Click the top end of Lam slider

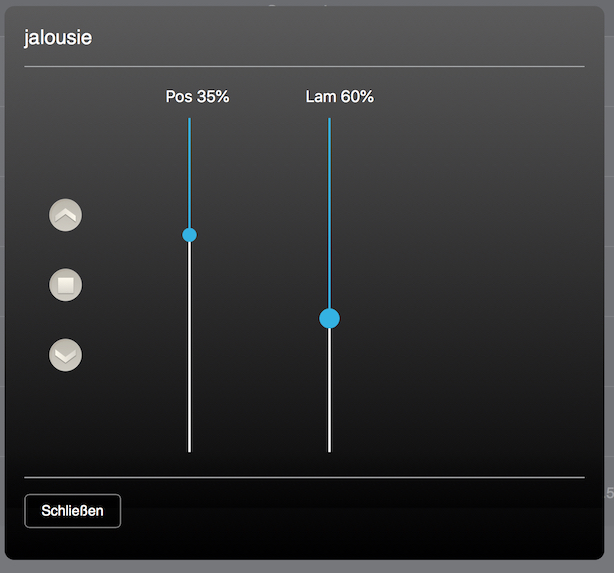click(329, 120)
